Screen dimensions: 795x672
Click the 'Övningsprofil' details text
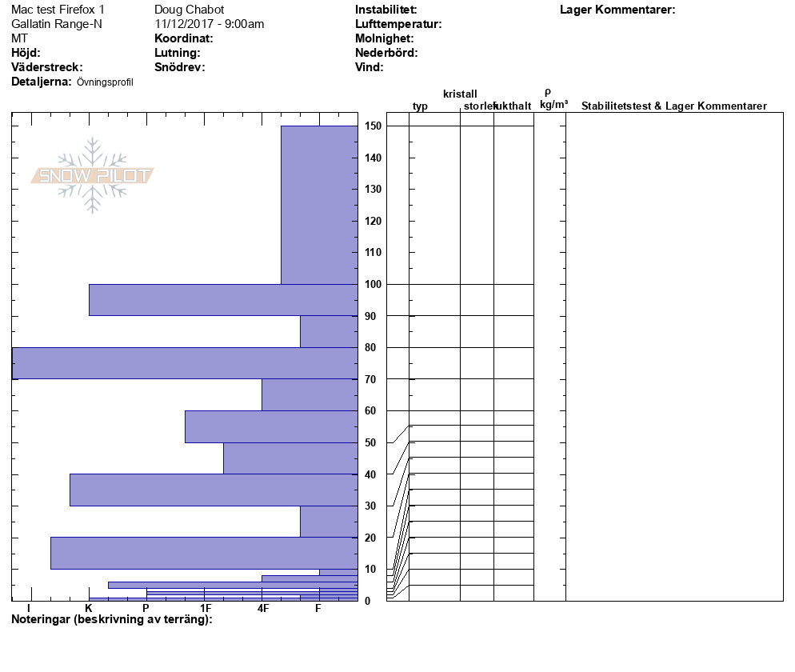[x=105, y=82]
